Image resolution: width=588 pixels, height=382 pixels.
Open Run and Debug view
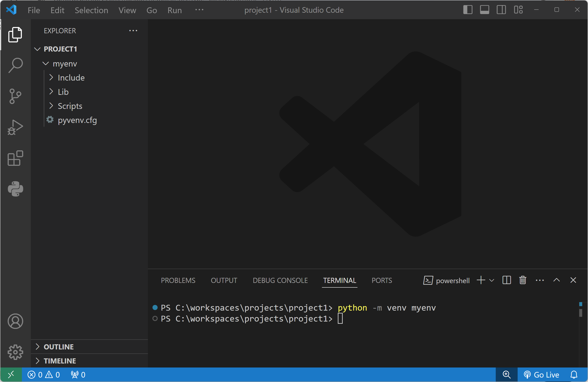[15, 127]
